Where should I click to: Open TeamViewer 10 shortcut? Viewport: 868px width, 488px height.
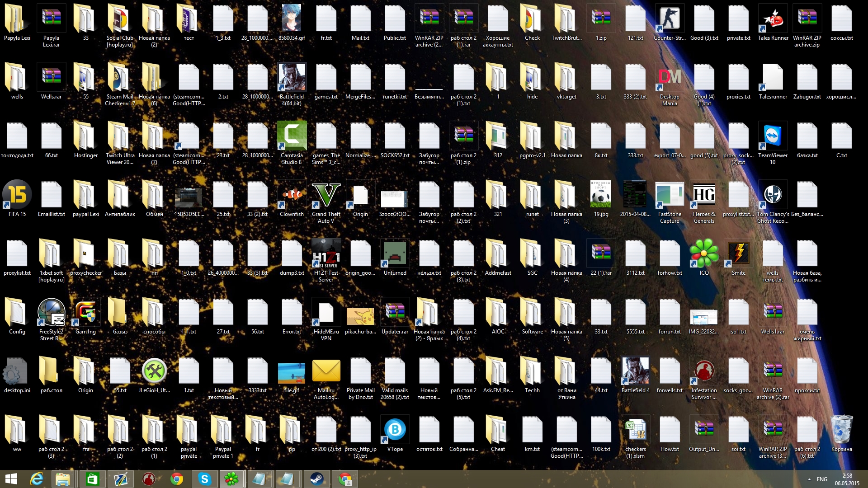pyautogui.click(x=773, y=136)
